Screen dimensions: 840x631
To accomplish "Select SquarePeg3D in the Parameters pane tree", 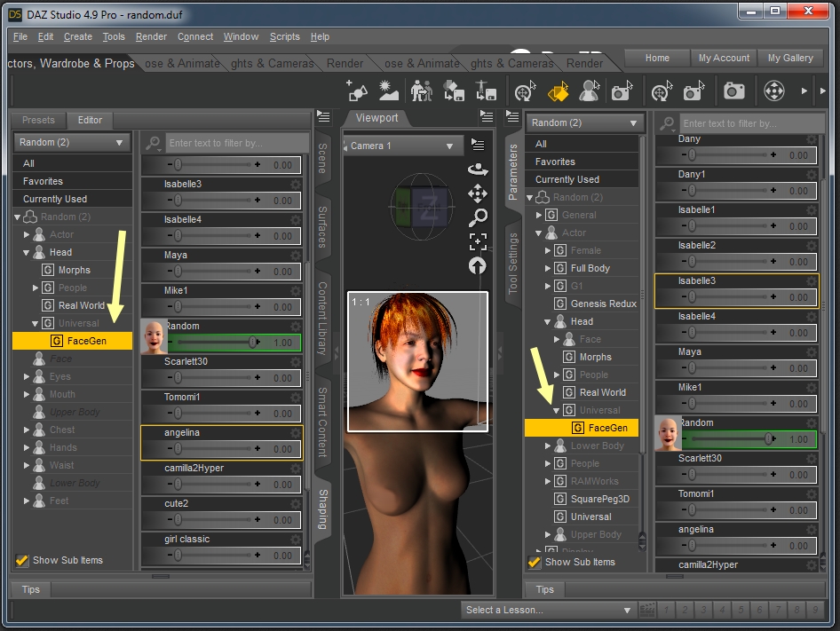I will [x=600, y=500].
